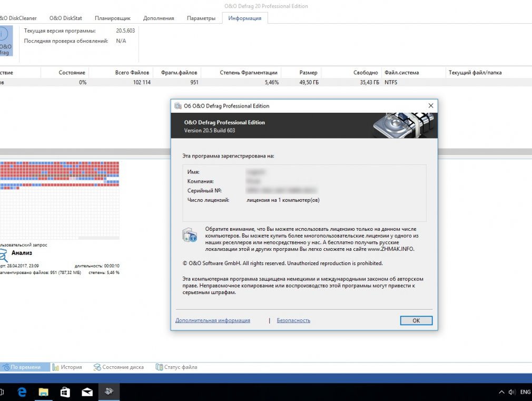Open the История view tab
The width and height of the screenshot is (532, 401).
click(67, 367)
